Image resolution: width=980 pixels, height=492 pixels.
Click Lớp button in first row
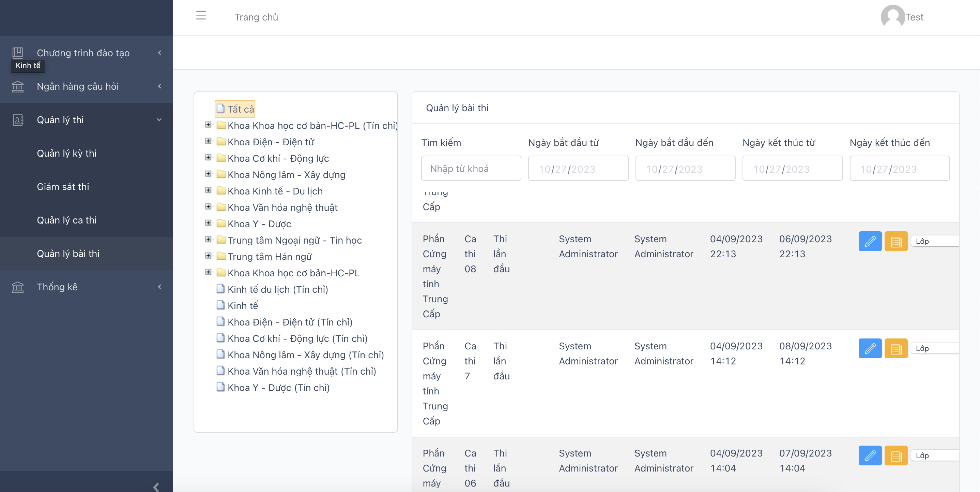pos(922,242)
